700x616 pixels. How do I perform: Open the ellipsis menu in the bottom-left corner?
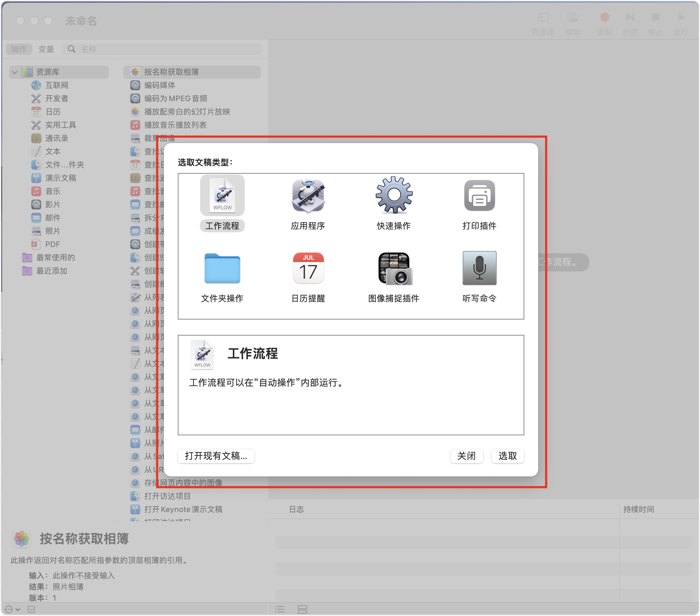9,609
